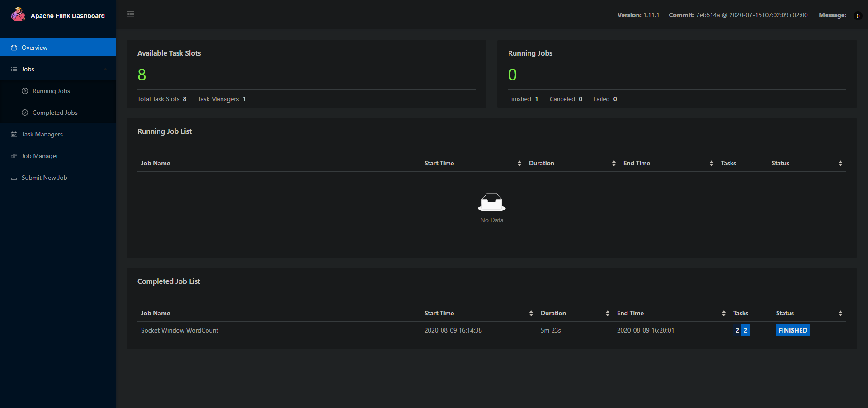Click the Task Managers schedule icon
Viewport: 868px width, 408px height.
tap(14, 134)
